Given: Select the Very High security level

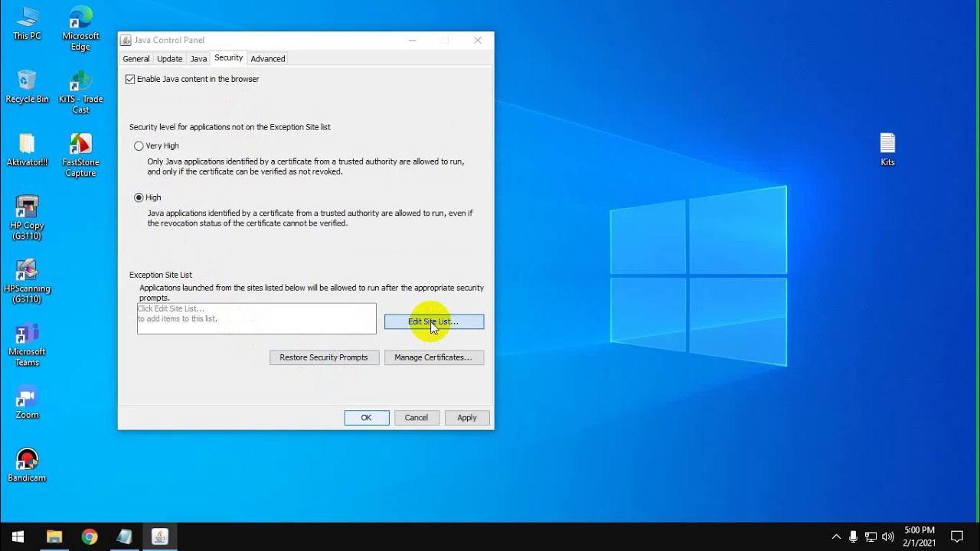Looking at the screenshot, I should pyautogui.click(x=139, y=145).
